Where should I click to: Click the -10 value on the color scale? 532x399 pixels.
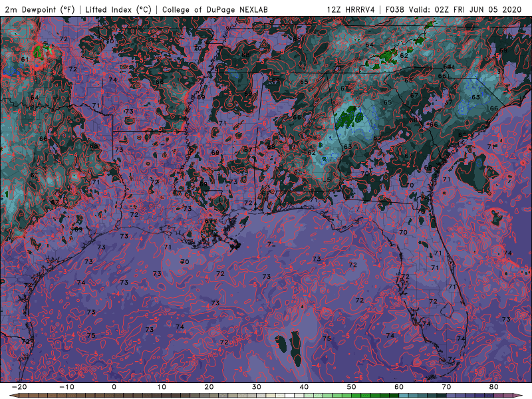tap(67, 387)
